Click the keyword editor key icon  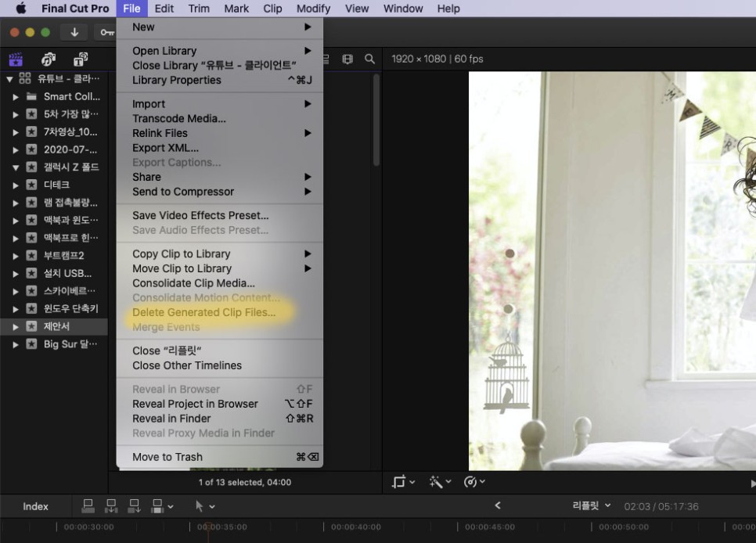(106, 32)
